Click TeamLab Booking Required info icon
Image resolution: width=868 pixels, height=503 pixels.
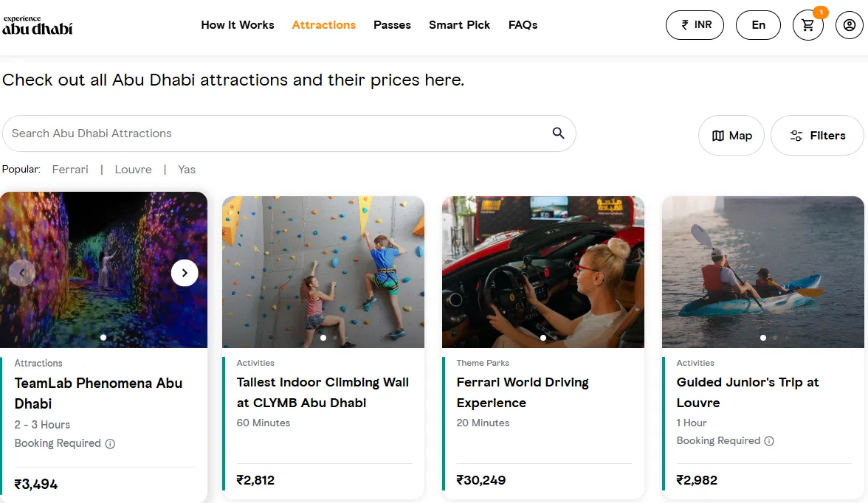point(110,444)
